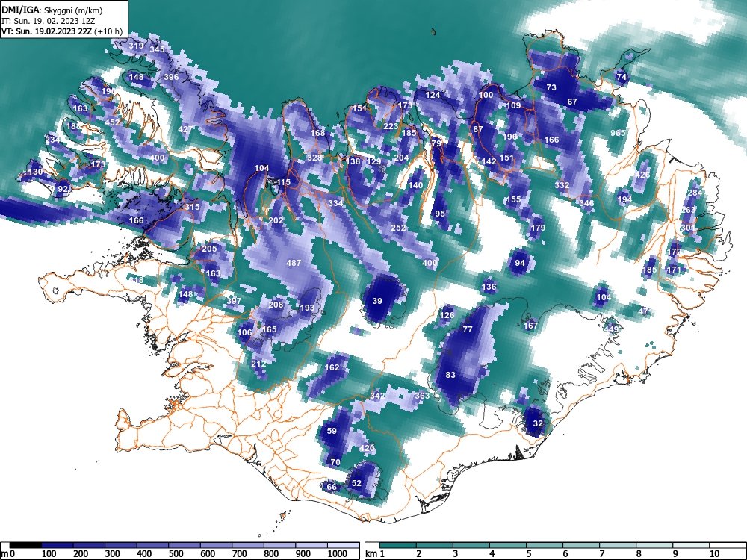747x560 pixels.
Task: Click the visibility value 92
Action: (x=63, y=189)
